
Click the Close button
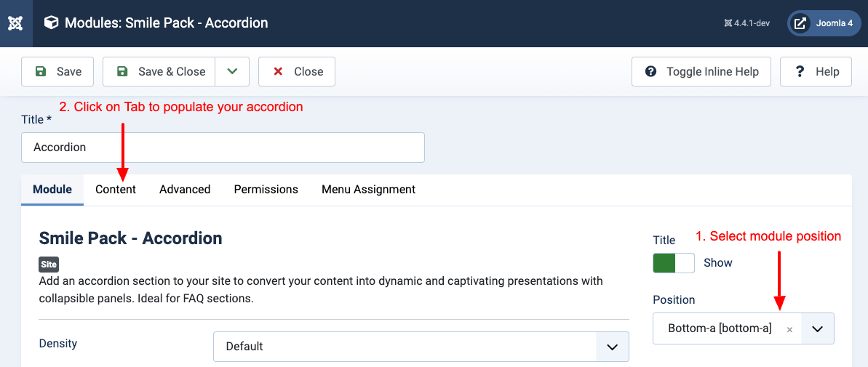pyautogui.click(x=297, y=71)
